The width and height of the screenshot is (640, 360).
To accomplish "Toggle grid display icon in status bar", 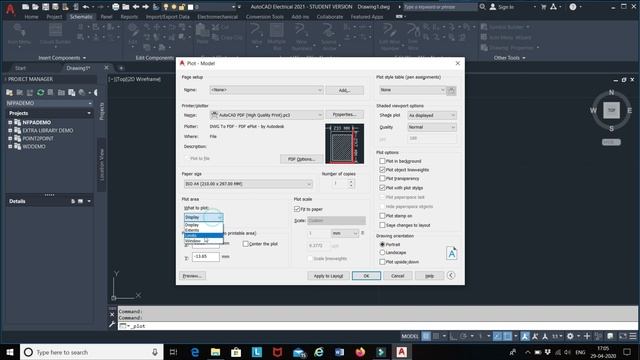I will 426,336.
